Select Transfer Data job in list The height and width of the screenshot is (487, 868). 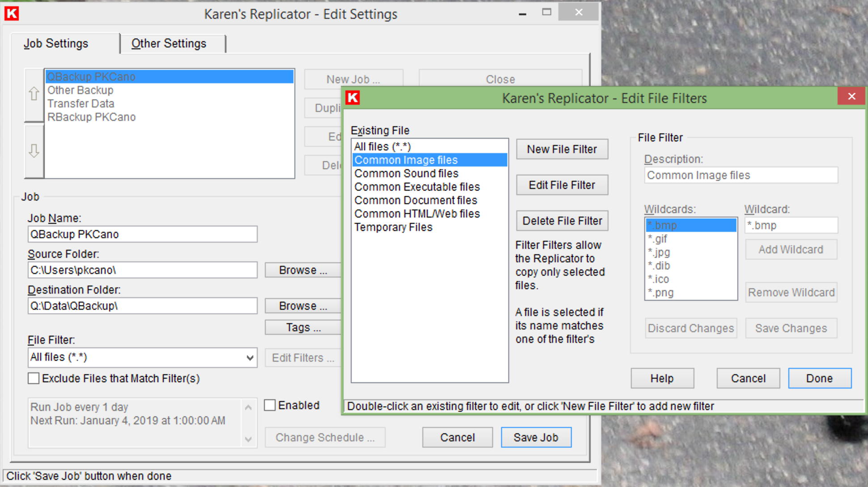point(81,103)
